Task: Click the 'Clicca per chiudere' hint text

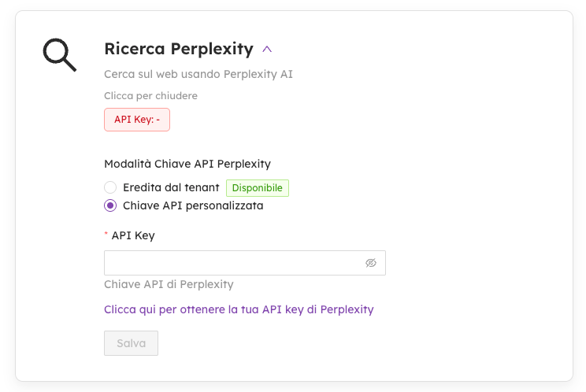Action: point(150,96)
